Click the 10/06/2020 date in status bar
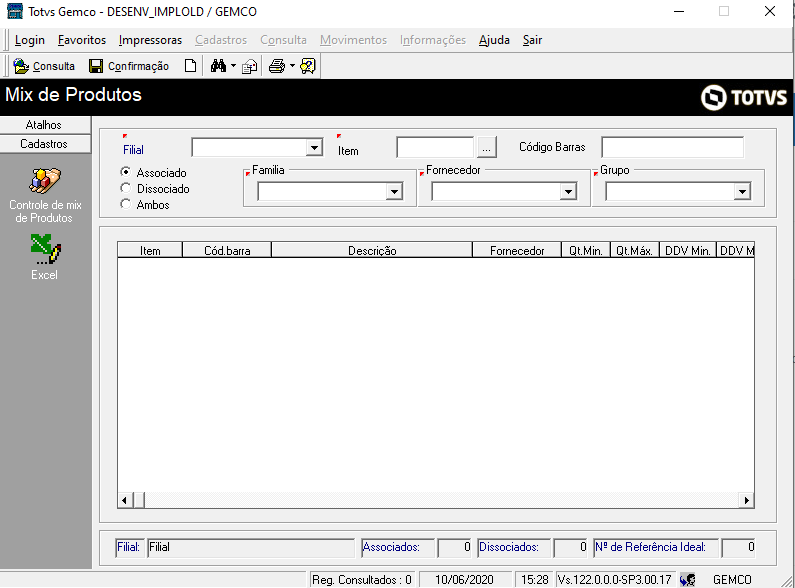795x588 pixels. click(464, 579)
